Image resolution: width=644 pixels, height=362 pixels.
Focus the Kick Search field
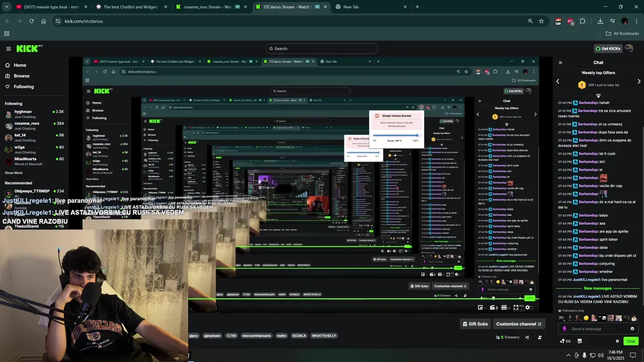[322, 49]
